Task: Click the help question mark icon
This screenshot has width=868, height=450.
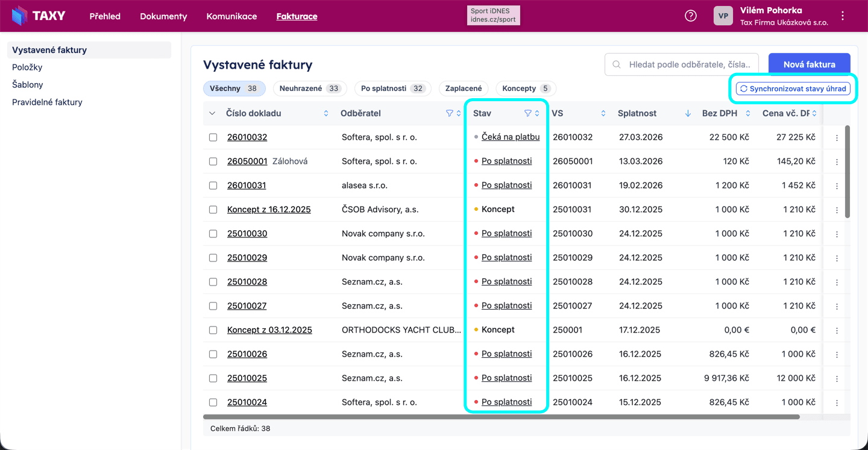Action: (x=691, y=16)
